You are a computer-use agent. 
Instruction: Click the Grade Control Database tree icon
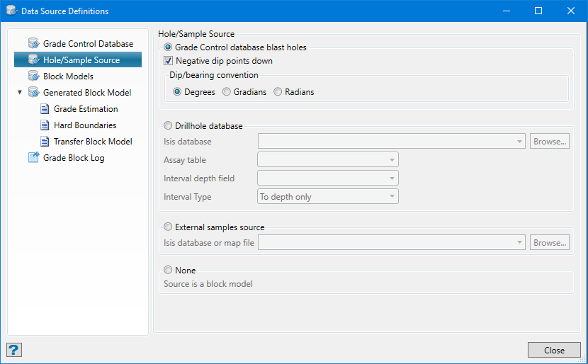(x=33, y=44)
